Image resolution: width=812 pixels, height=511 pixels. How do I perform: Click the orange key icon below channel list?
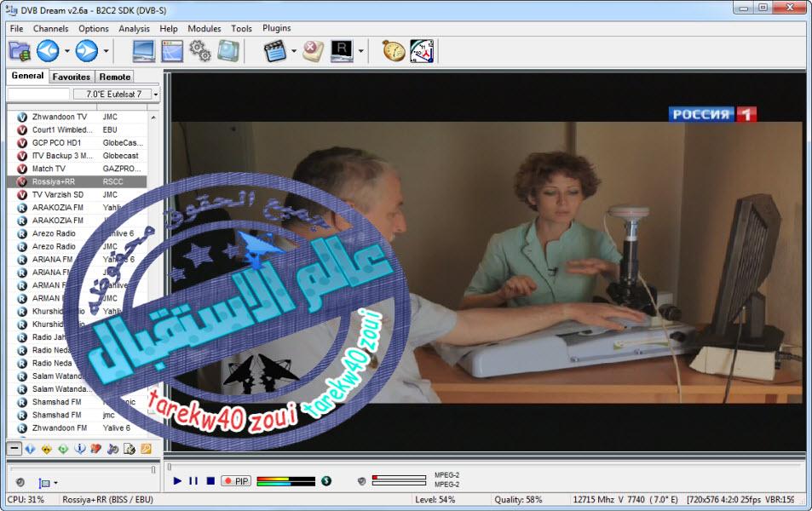(146, 449)
